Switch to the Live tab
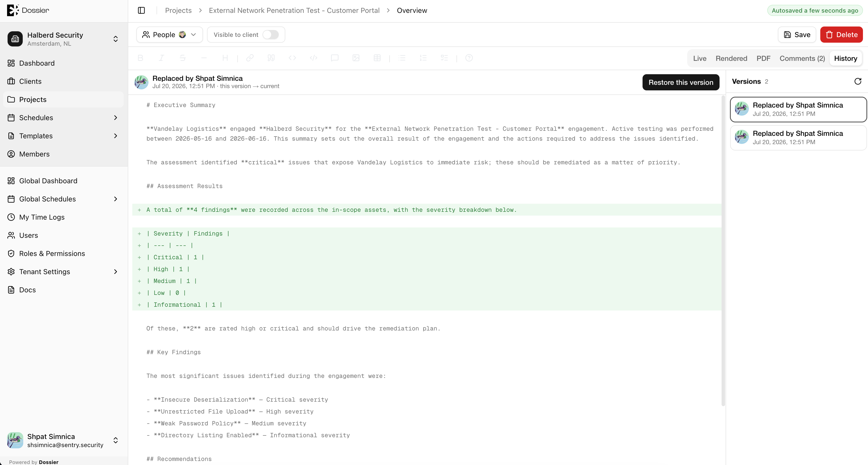The width and height of the screenshot is (868, 465). (700, 58)
